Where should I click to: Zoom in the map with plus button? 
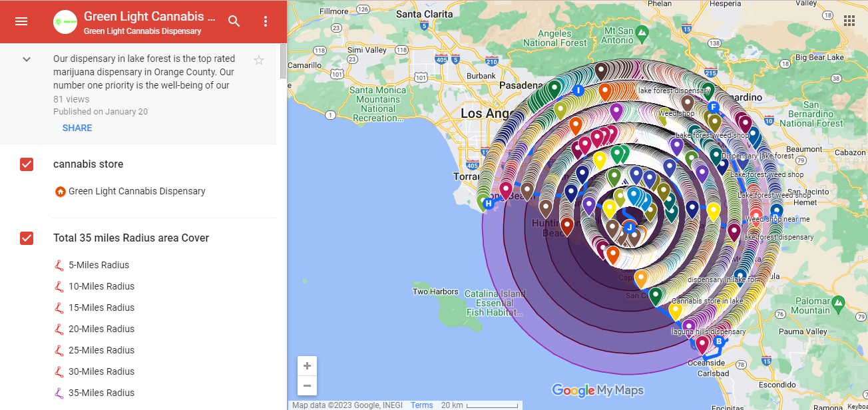tap(307, 366)
